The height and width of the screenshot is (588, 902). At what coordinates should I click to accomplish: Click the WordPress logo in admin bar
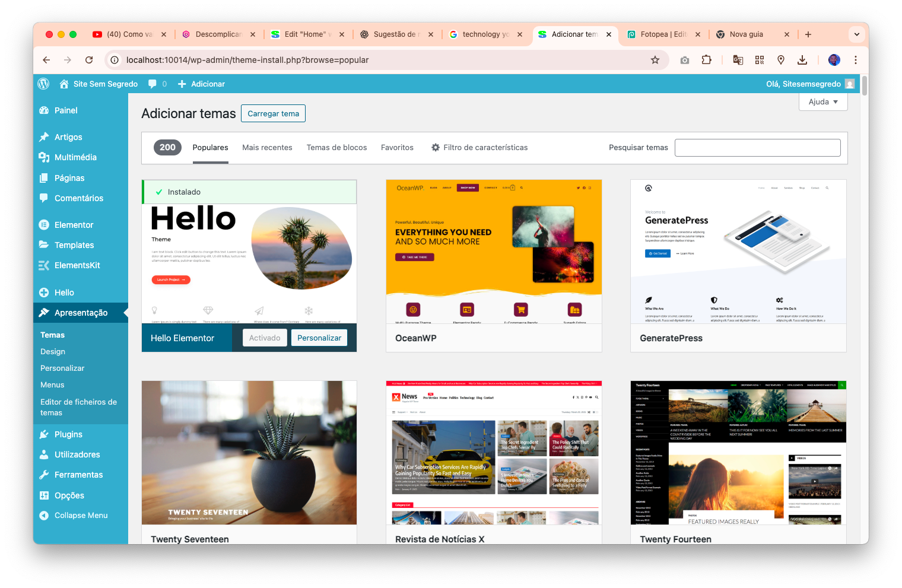43,84
